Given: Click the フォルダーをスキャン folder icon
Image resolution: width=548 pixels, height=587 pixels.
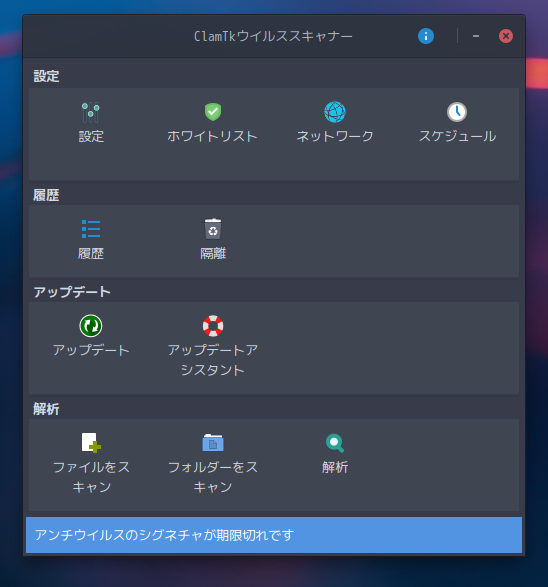Looking at the screenshot, I should [x=213, y=442].
